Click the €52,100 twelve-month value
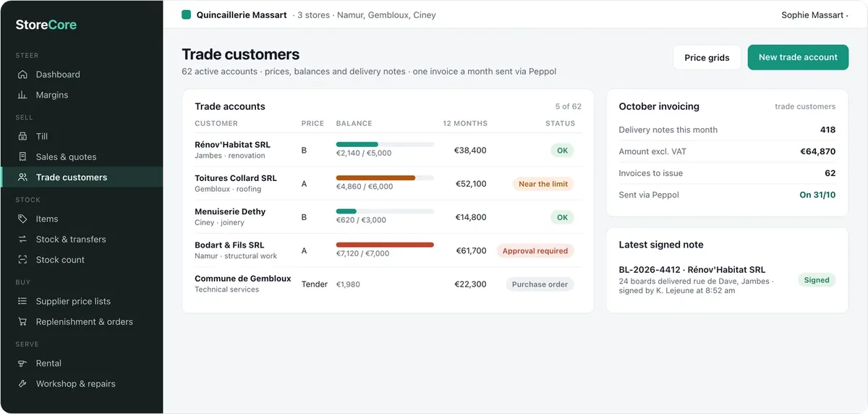 pos(471,184)
